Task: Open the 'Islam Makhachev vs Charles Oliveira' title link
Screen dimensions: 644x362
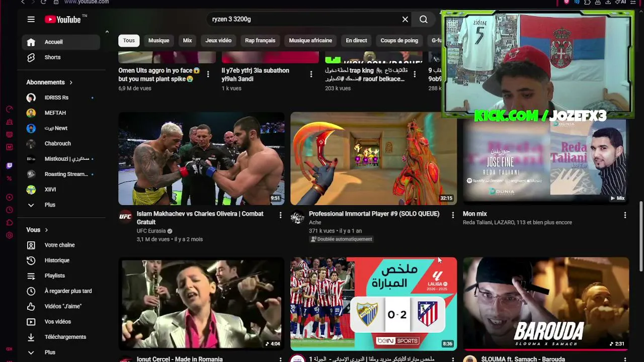Action: coord(200,218)
